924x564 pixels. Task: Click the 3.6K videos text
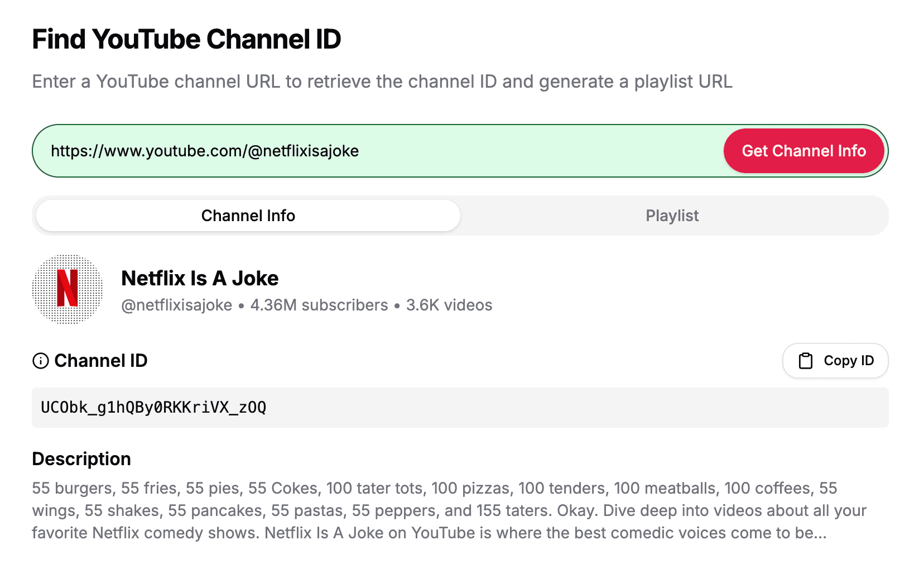coord(449,305)
